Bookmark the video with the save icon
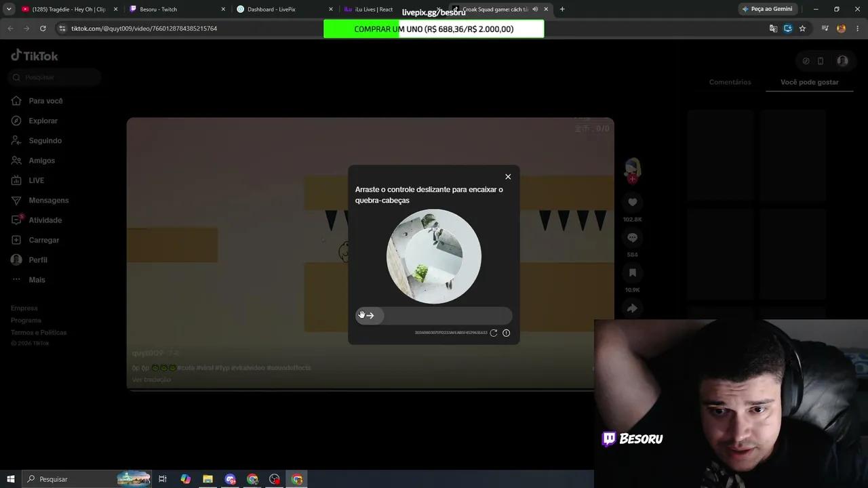The width and height of the screenshot is (868, 488). point(632,272)
